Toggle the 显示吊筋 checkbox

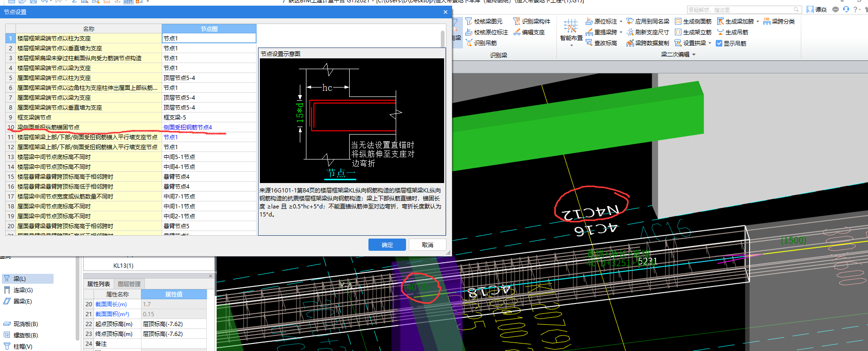coord(719,43)
